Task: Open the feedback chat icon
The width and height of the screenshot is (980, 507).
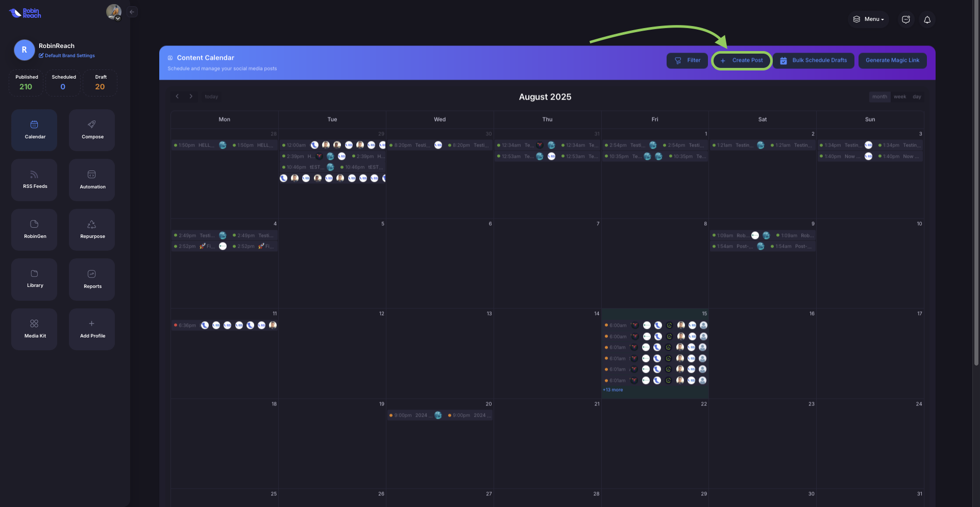Action: point(906,19)
